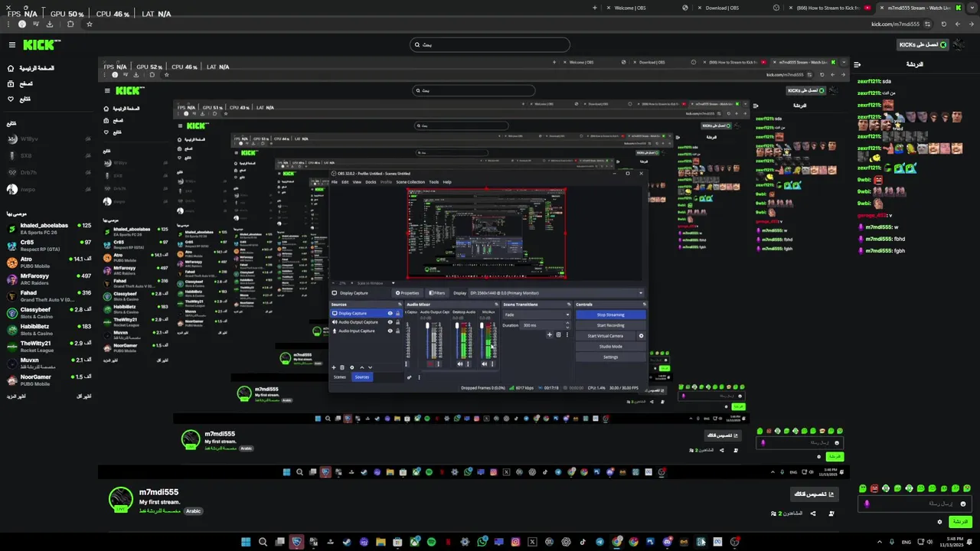980x551 pixels.
Task: Click Studio Mode in OBS Controls
Action: [x=611, y=347]
